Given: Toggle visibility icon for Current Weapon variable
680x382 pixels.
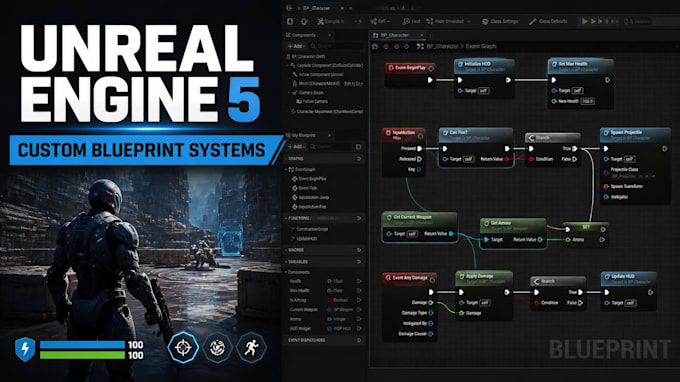Looking at the screenshot, I should (359, 310).
